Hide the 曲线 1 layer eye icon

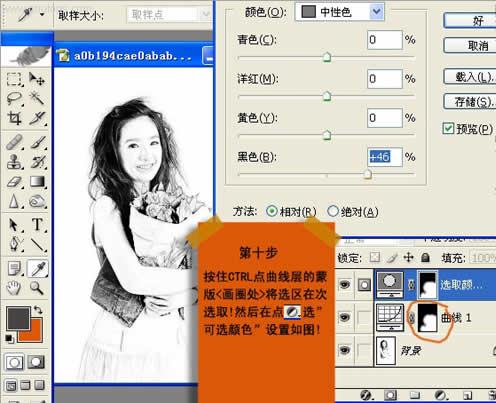click(344, 317)
